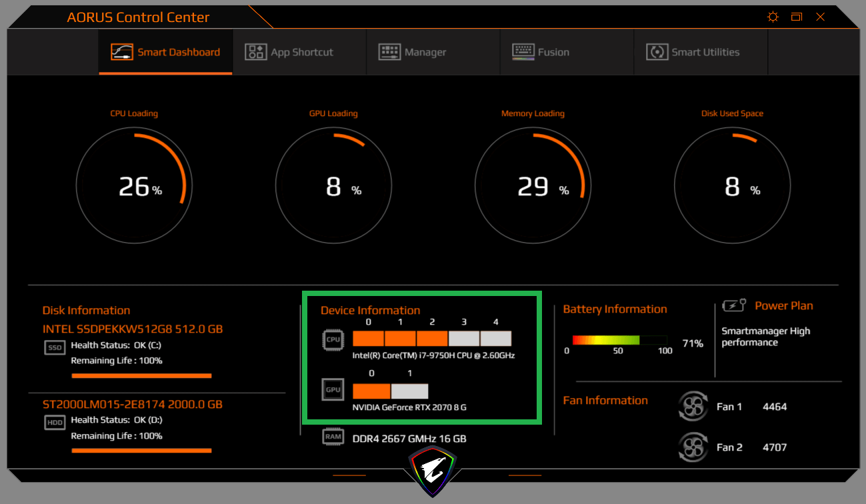Click the Fan 2 icon
Viewport: 866px width, 504px height.
pos(693,447)
